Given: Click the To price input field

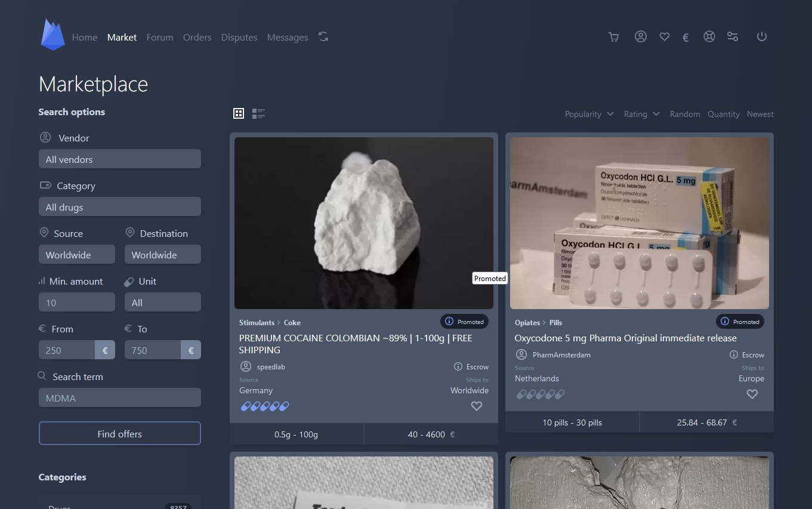Looking at the screenshot, I should pyautogui.click(x=153, y=350).
